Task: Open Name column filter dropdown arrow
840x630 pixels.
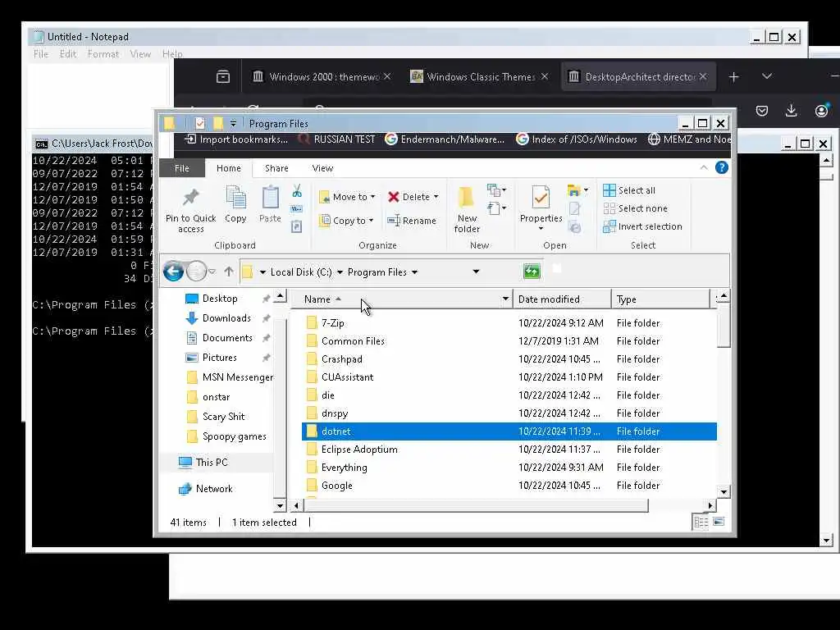Action: click(x=505, y=299)
